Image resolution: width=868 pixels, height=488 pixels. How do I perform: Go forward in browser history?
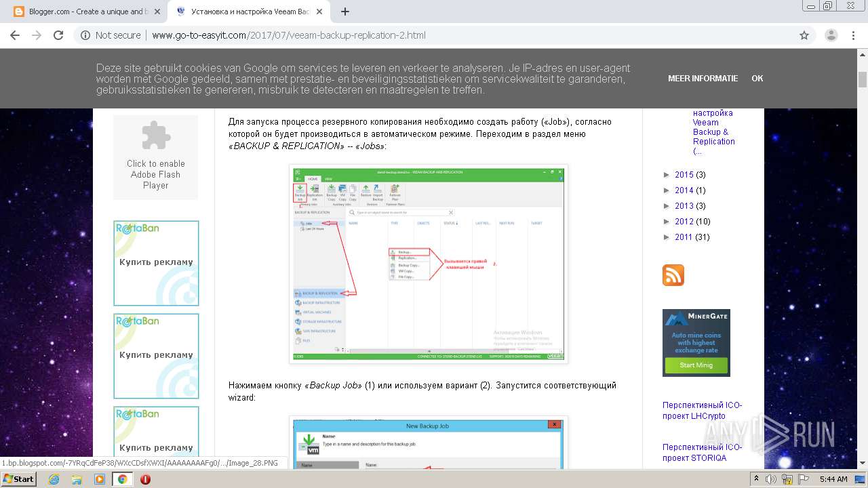point(37,35)
